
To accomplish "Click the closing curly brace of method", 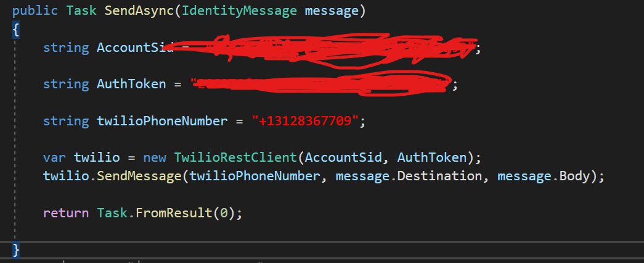I will point(15,249).
